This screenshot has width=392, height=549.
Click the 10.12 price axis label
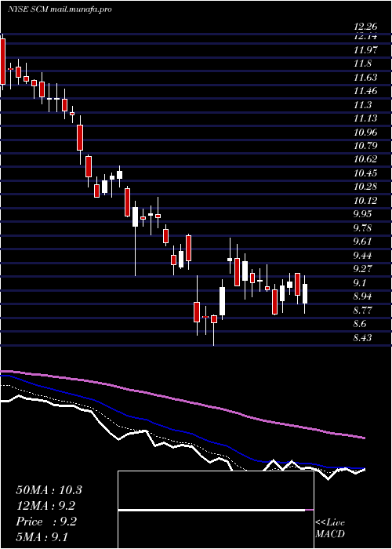click(x=365, y=200)
